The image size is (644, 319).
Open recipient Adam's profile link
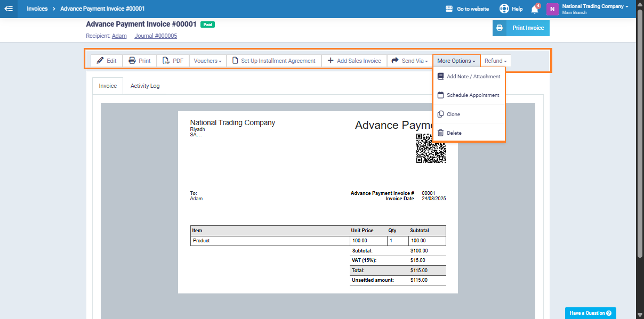point(119,36)
